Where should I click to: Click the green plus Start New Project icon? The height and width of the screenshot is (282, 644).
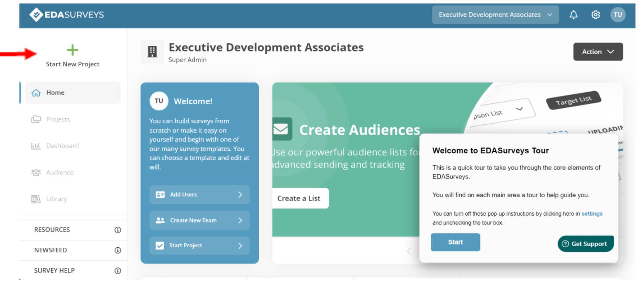[x=72, y=50]
